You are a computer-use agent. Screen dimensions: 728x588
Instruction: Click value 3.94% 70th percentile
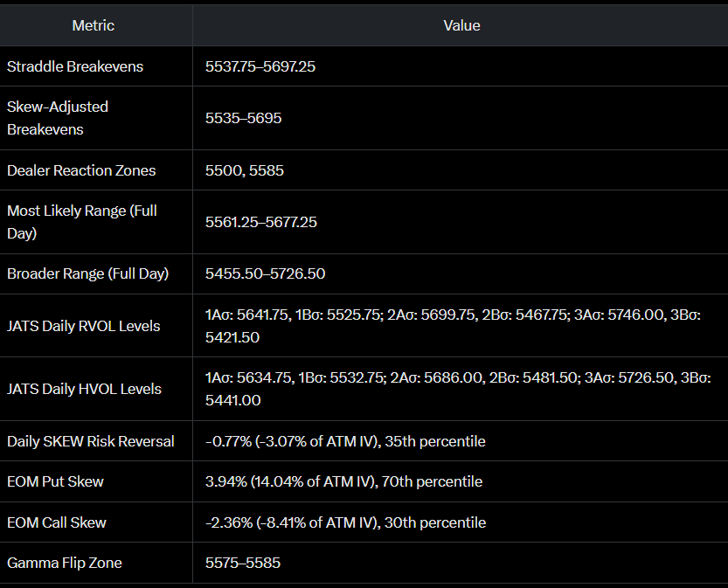pyautogui.click(x=343, y=481)
